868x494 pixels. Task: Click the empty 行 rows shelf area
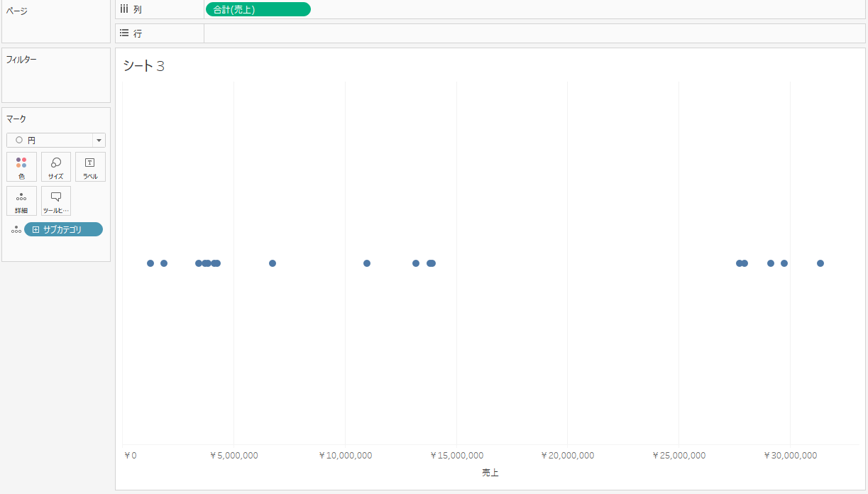point(532,33)
